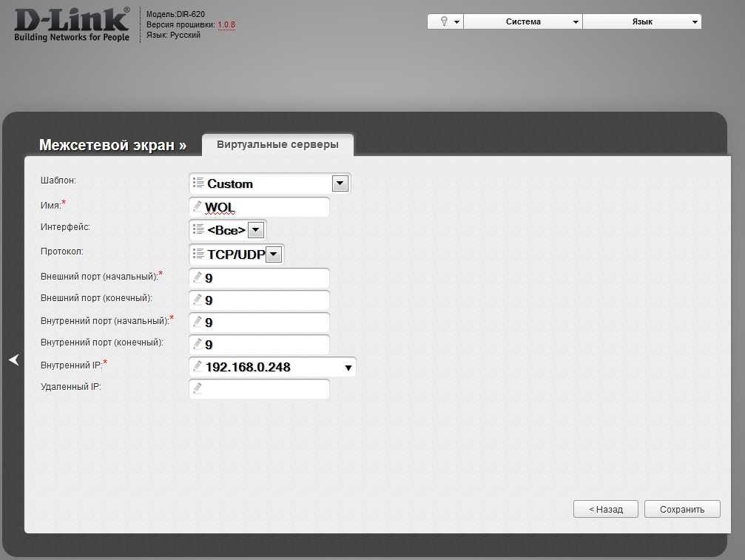Screen dimensions: 745x560
Task: Click the Шаблон label
Action: point(58,181)
